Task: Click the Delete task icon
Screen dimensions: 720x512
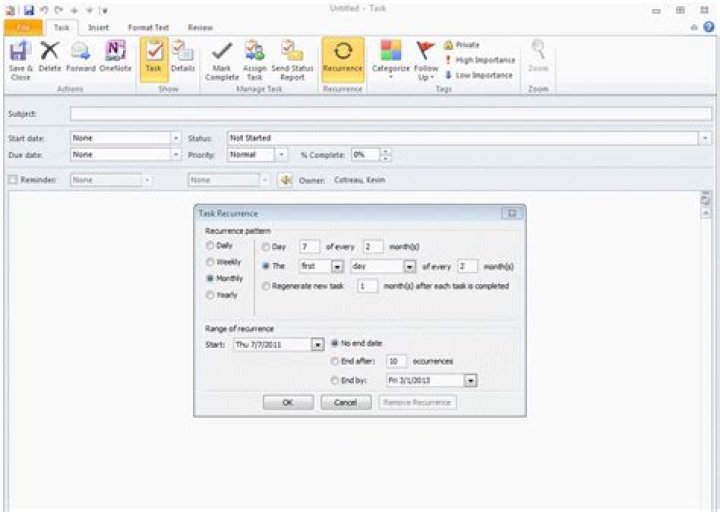Action: coord(50,57)
